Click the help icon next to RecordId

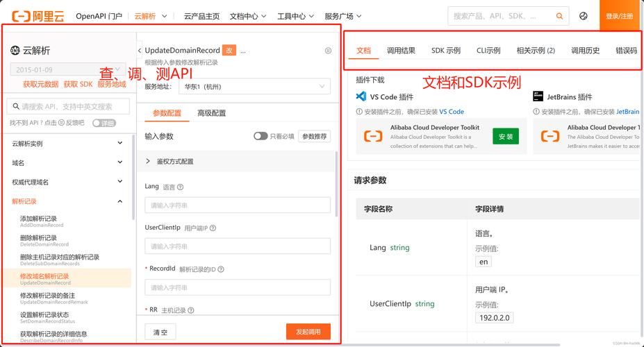click(221, 269)
